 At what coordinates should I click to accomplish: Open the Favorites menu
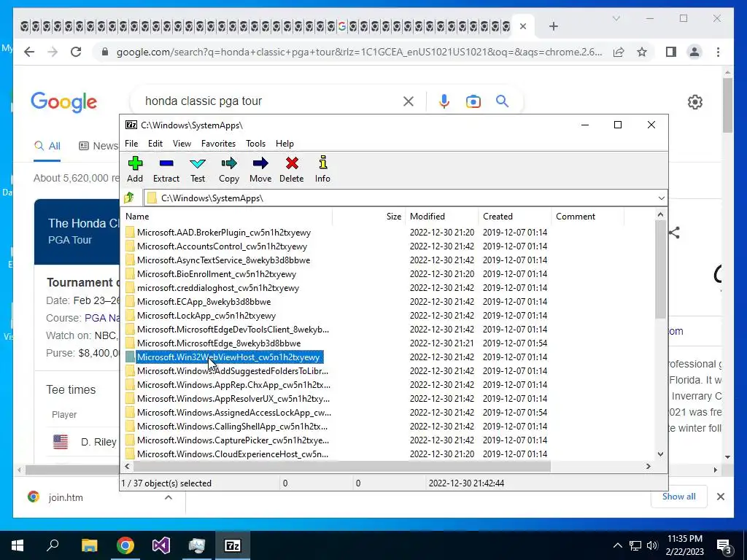click(x=218, y=144)
